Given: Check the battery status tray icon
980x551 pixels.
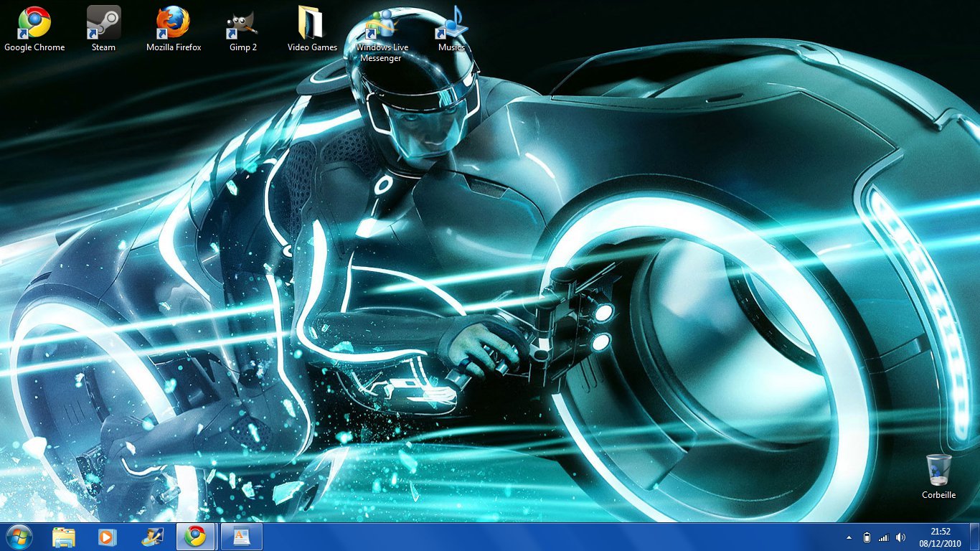Looking at the screenshot, I should pos(867,537).
